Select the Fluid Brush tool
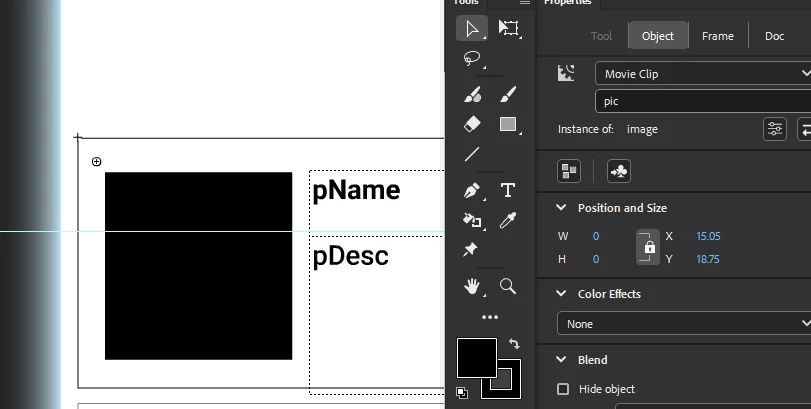Image resolution: width=811 pixels, height=409 pixels. [x=472, y=95]
